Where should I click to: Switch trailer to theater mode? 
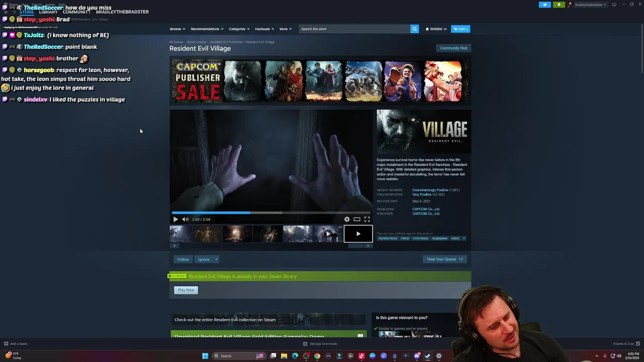[x=357, y=219]
